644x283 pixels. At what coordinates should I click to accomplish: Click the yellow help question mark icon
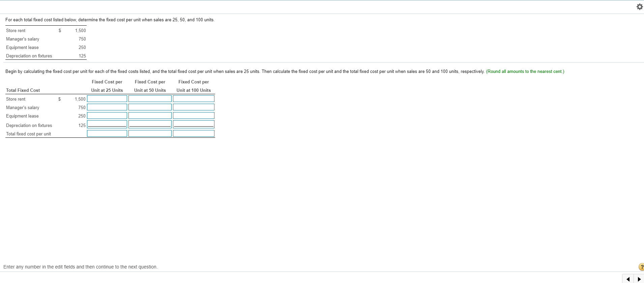pyautogui.click(x=641, y=267)
